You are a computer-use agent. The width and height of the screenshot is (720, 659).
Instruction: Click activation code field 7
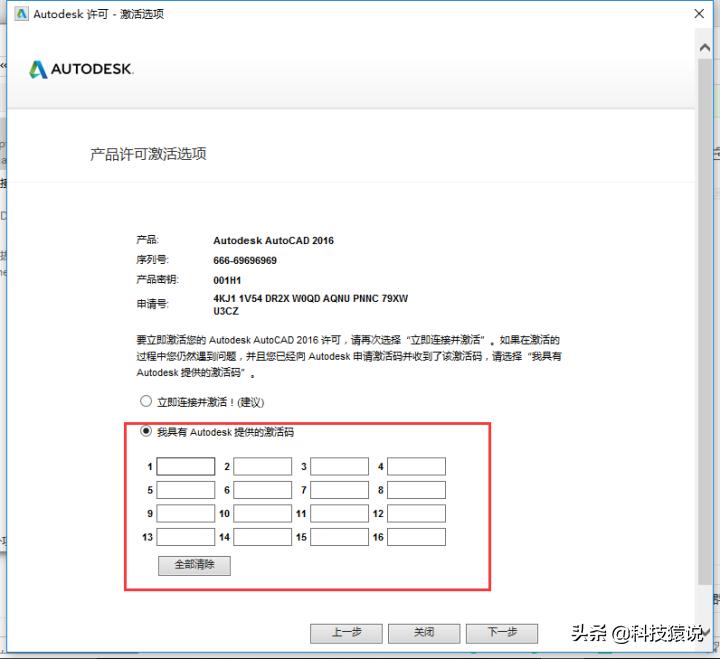339,490
